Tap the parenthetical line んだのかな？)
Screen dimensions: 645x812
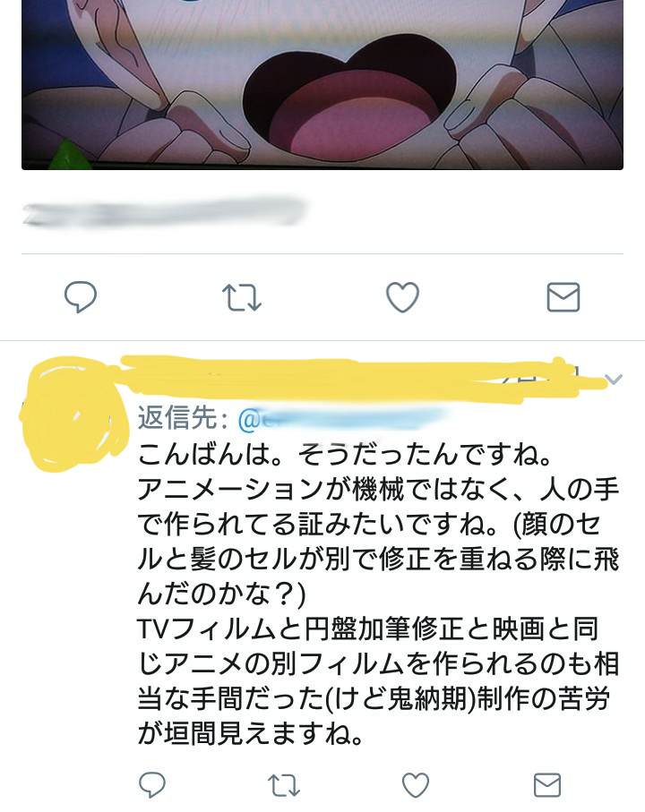tap(222, 594)
